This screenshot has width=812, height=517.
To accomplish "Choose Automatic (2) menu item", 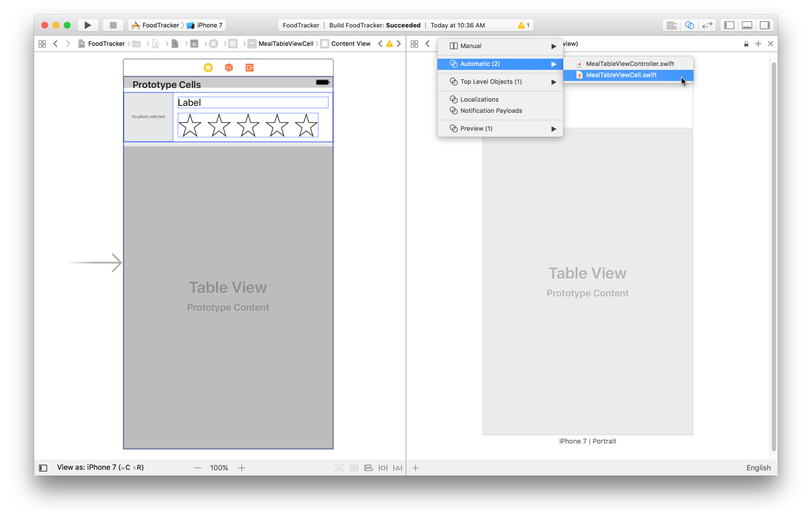I will click(500, 64).
